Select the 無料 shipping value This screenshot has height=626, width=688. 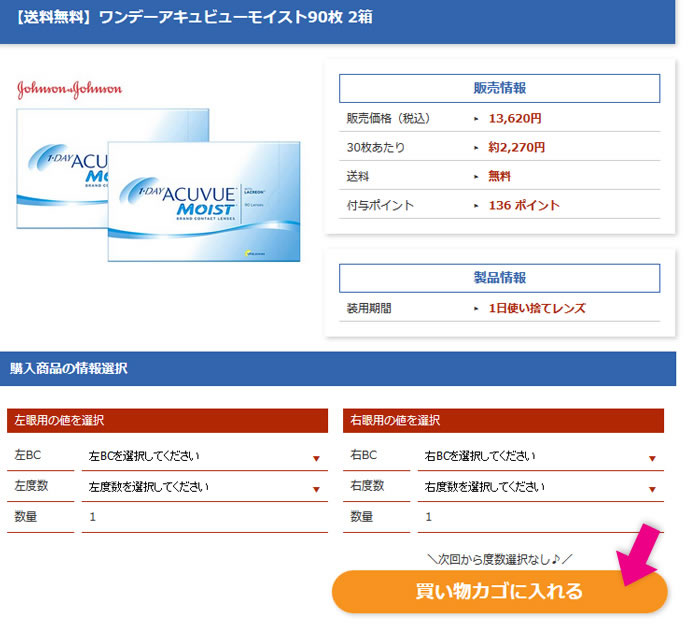pos(499,176)
